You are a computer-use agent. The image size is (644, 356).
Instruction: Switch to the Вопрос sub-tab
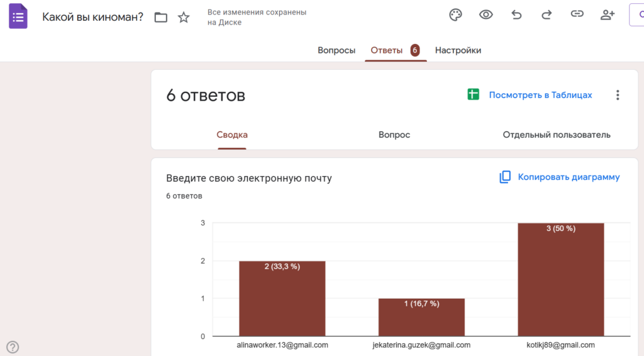pyautogui.click(x=394, y=135)
